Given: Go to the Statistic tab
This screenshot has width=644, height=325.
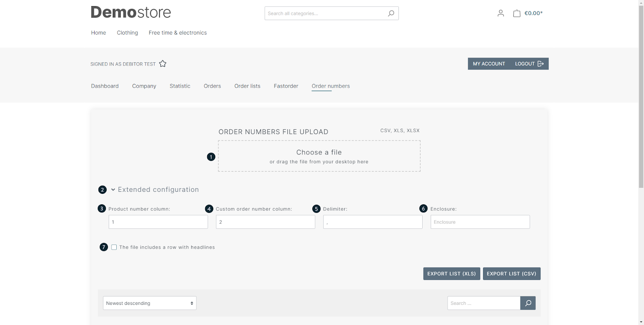Looking at the screenshot, I should pos(180,86).
